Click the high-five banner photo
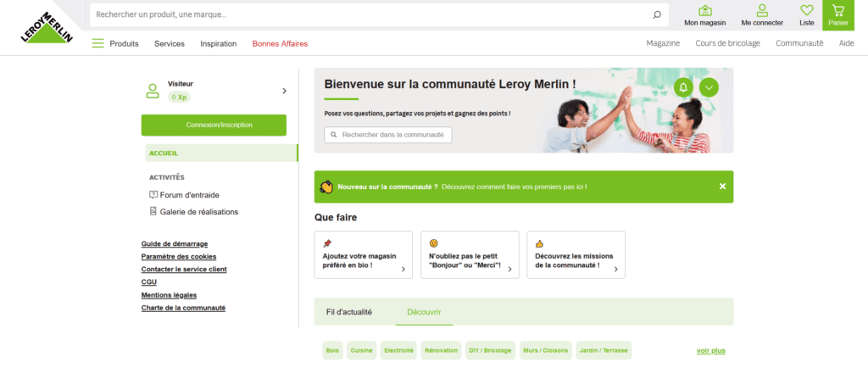Screen dimensions: 868x368 (634, 111)
